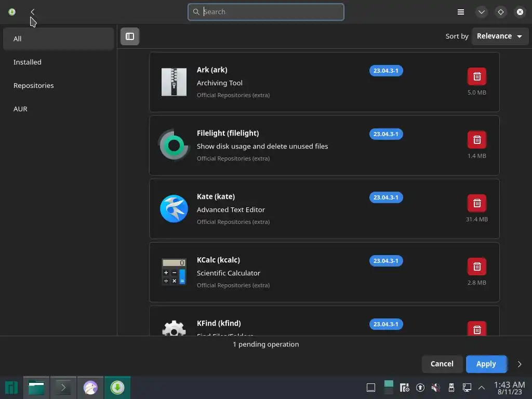
Task: Focus the Search input field
Action: (x=266, y=12)
